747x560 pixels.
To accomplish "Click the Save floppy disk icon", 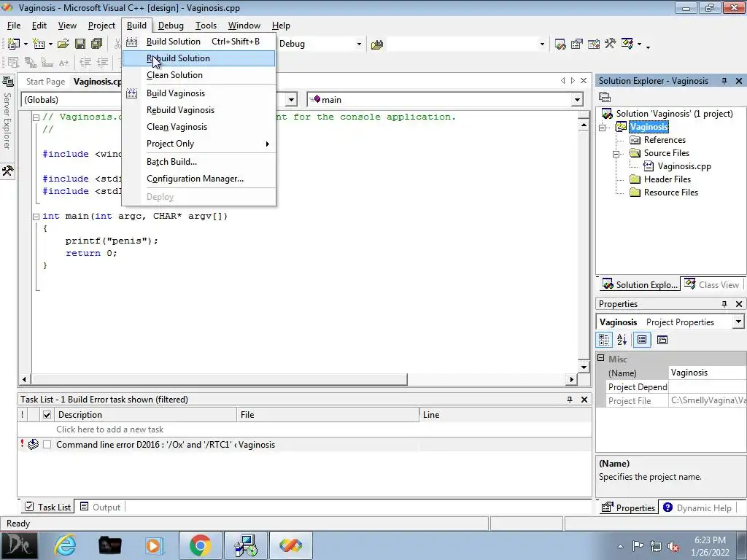I will [80, 44].
